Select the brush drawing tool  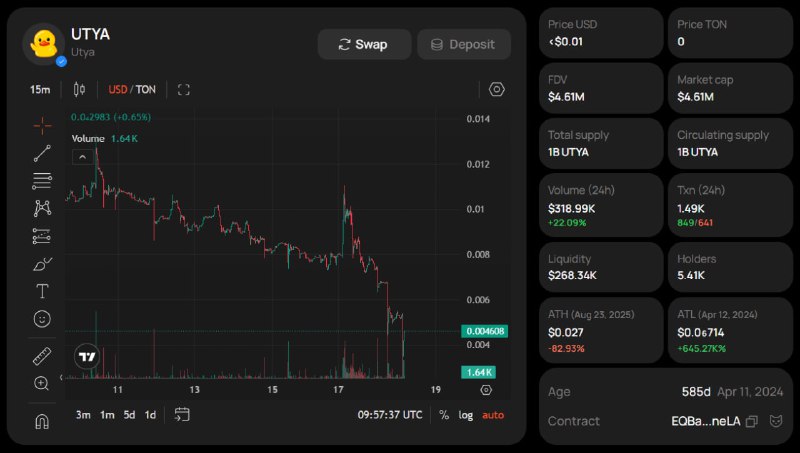tap(42, 264)
